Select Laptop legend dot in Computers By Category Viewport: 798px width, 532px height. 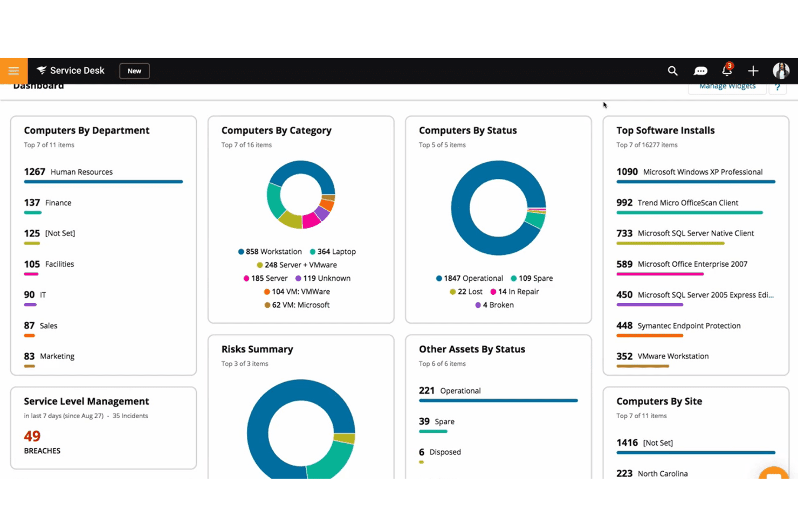[x=313, y=252]
